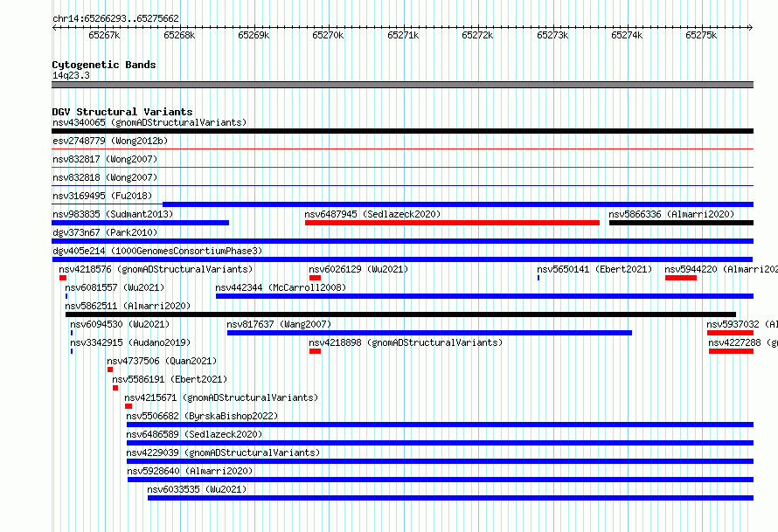Click the nsv4737506 (Quan2021) label
The width and height of the screenshot is (778, 532).
tap(162, 361)
